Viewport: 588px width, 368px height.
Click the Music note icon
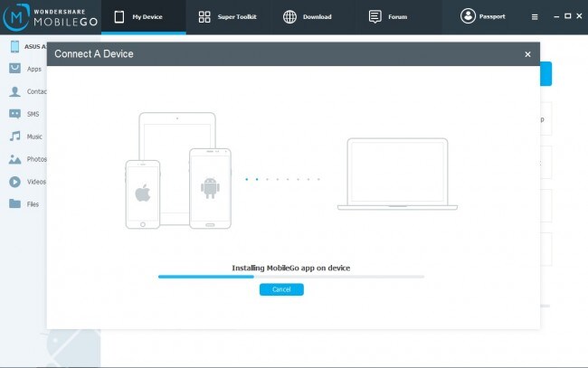tap(15, 136)
